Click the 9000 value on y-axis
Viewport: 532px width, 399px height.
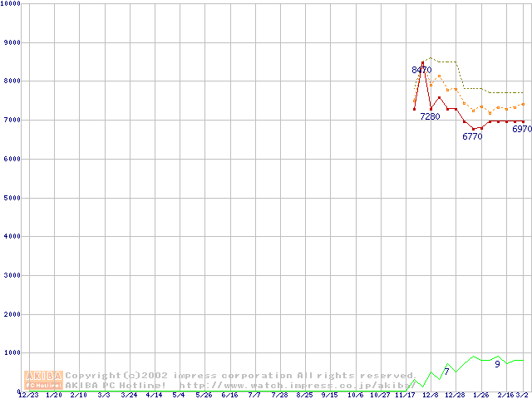[12, 42]
